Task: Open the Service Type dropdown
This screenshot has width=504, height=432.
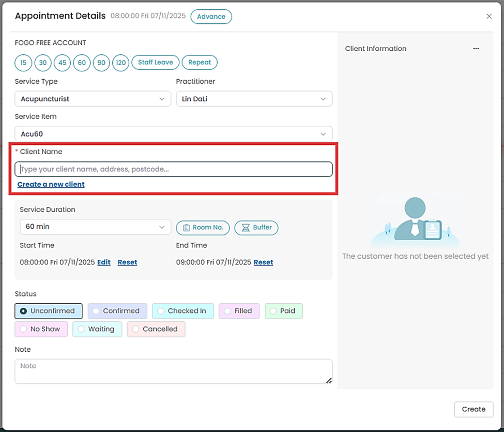Action: coord(93,99)
